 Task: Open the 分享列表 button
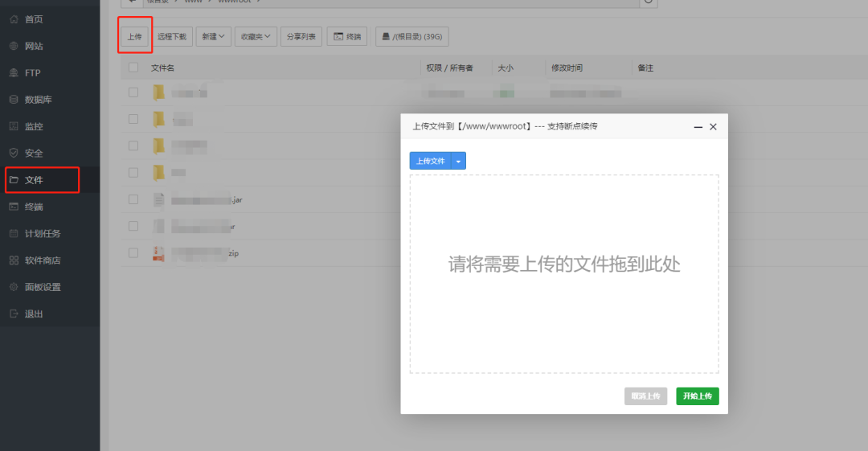tap(301, 36)
